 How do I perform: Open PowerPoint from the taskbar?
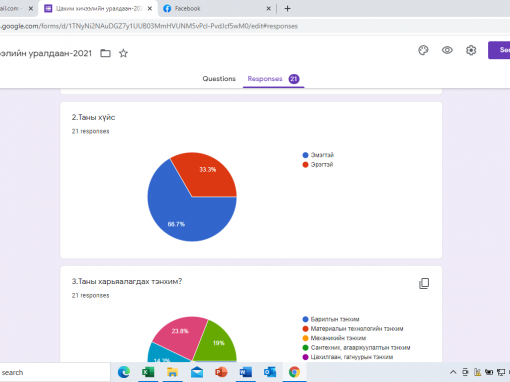221,372
